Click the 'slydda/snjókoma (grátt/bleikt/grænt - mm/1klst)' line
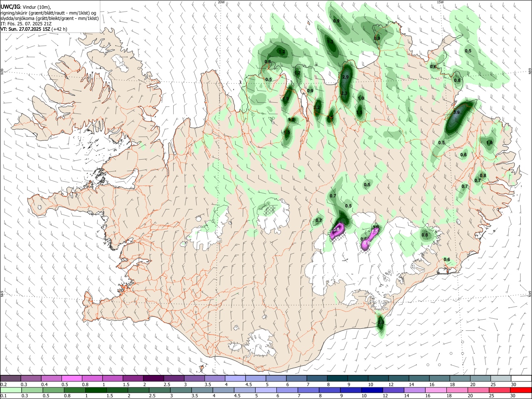This screenshot has height=399, width=532. 49,18
